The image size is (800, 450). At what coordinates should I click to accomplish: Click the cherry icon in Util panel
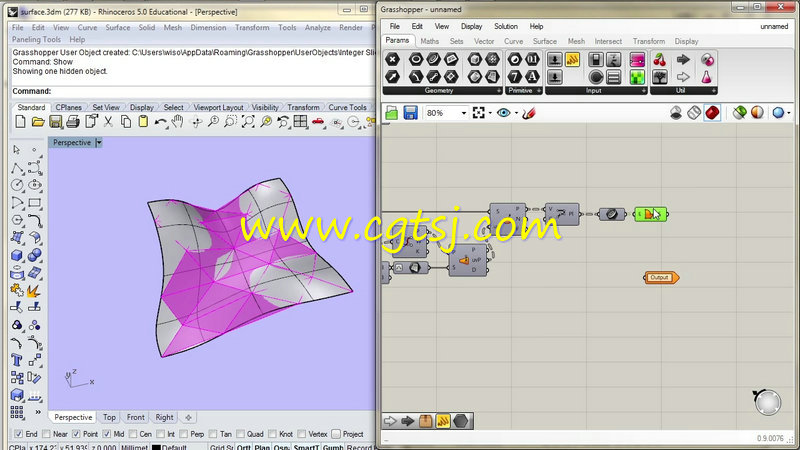tap(659, 60)
